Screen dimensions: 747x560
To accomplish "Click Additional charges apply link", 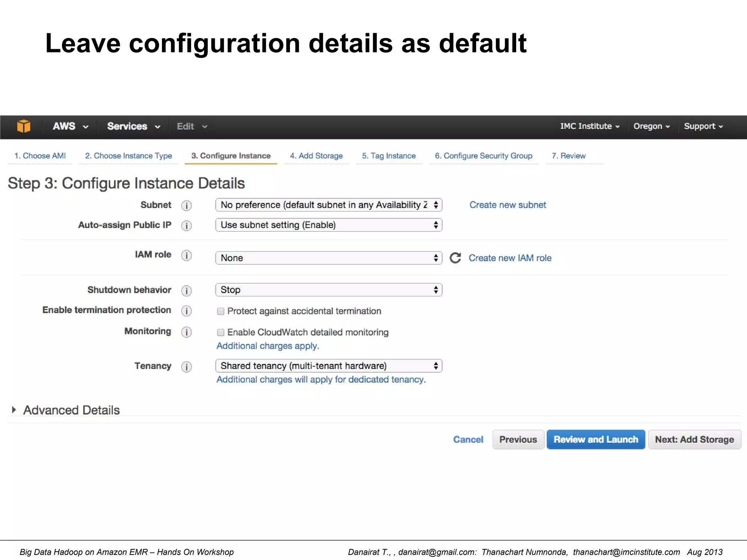I will (268, 346).
